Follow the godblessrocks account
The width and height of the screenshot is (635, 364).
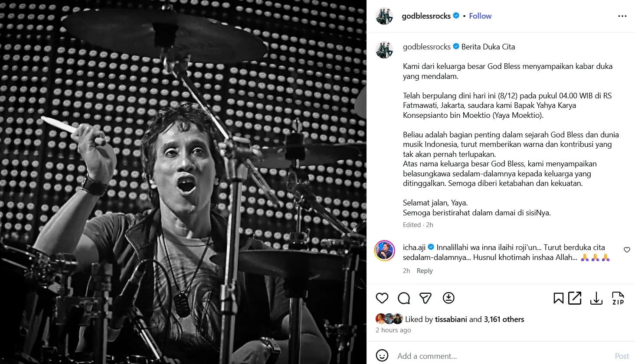(x=480, y=16)
